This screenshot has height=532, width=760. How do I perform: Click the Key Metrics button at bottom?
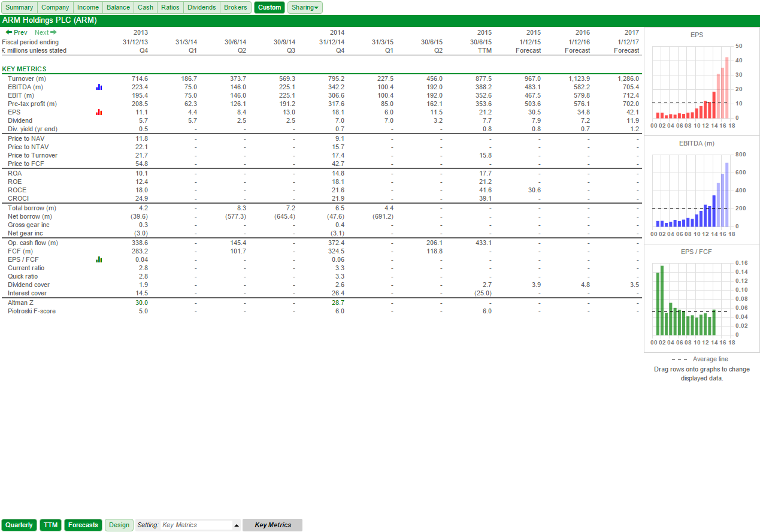coord(272,525)
